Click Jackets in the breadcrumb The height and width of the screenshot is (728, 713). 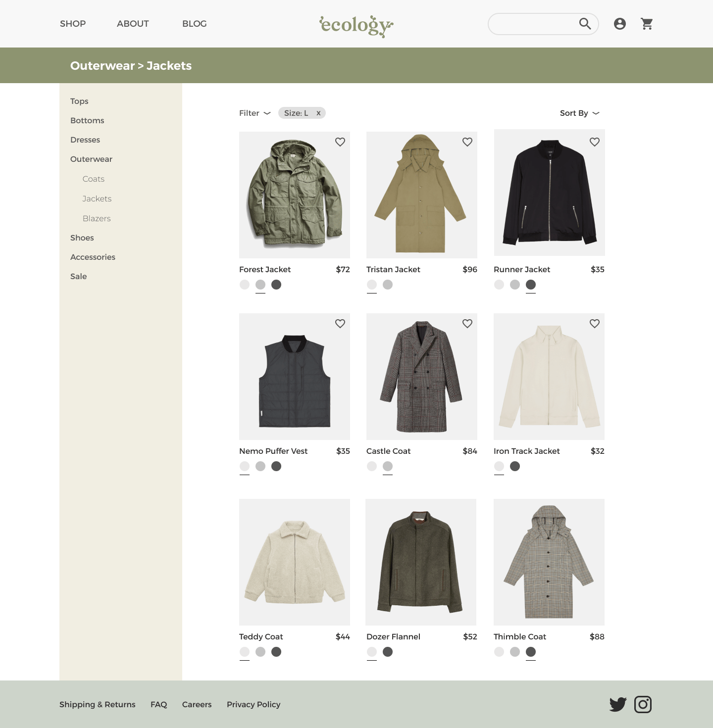pyautogui.click(x=169, y=66)
